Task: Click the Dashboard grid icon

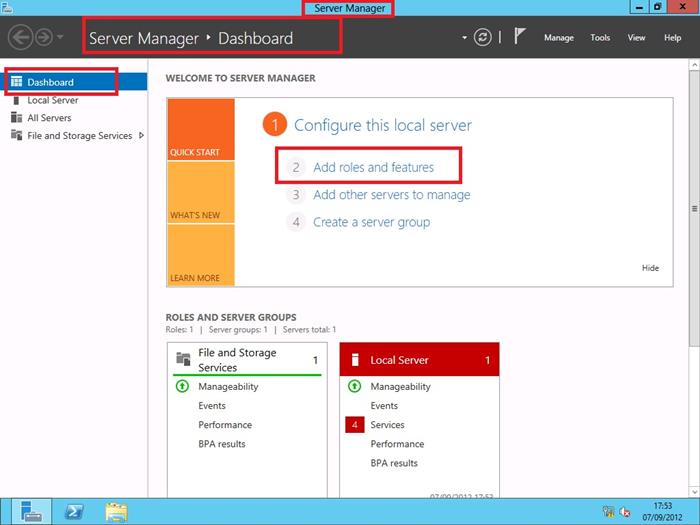Action: click(17, 81)
